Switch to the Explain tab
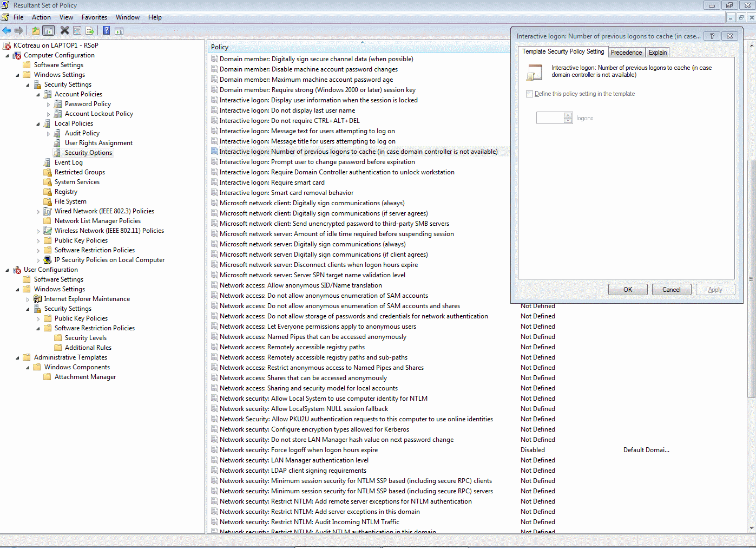The image size is (756, 548). pyautogui.click(x=658, y=53)
